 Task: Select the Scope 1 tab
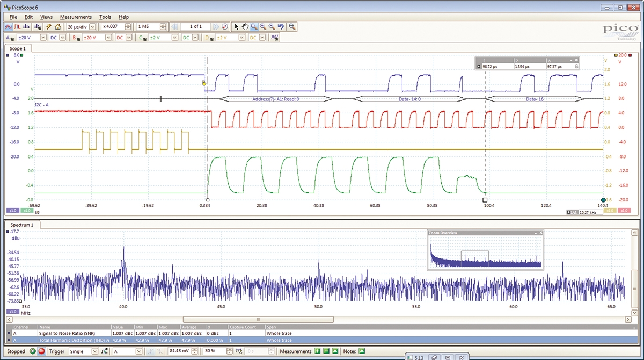pyautogui.click(x=17, y=48)
